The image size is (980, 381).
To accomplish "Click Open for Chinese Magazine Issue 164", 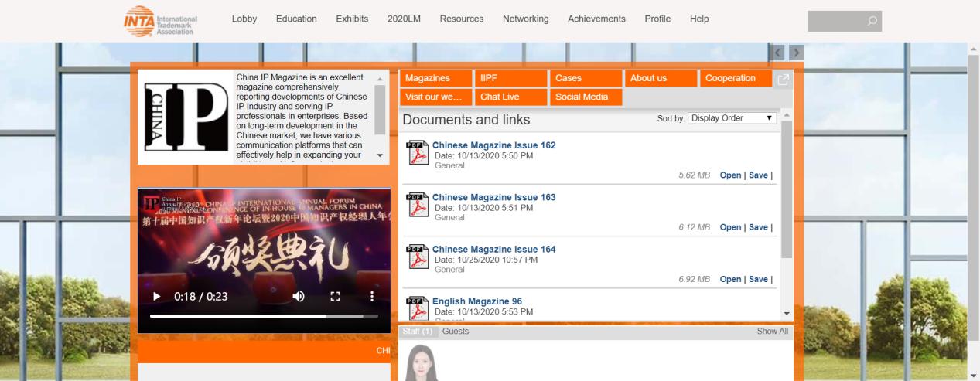I will pyautogui.click(x=730, y=279).
